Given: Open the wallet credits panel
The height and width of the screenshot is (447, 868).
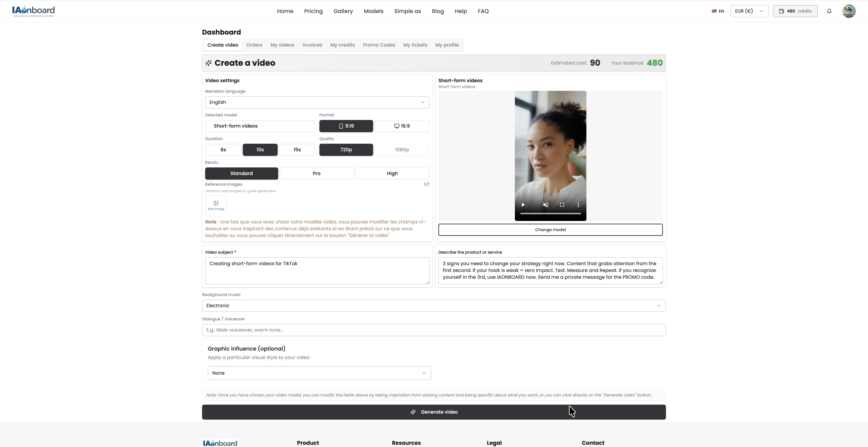Looking at the screenshot, I should pos(795,11).
